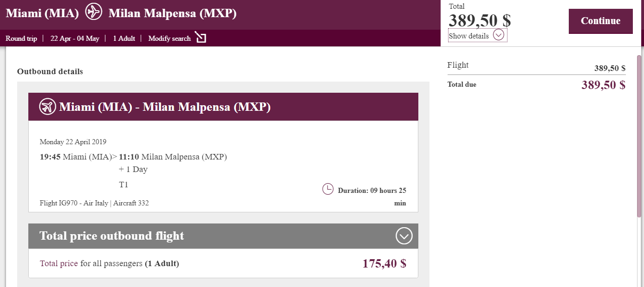Open the Modify search link
This screenshot has width=644, height=287.
point(169,38)
